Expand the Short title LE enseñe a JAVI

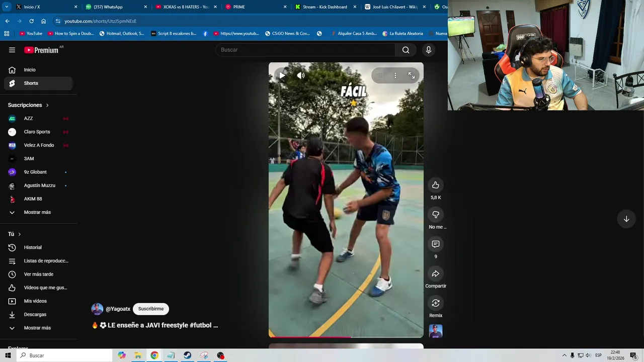[x=155, y=325]
